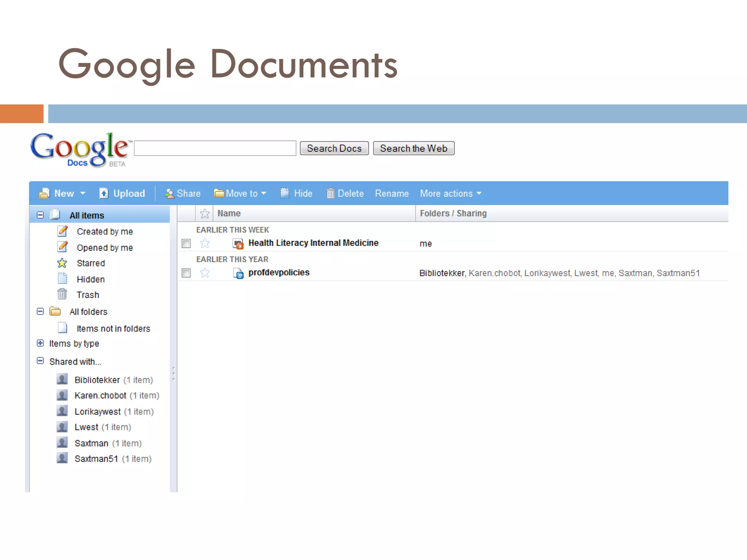Image resolution: width=747 pixels, height=560 pixels.
Task: Click the EARLIER THIS WEEK group heading
Action: point(233,230)
